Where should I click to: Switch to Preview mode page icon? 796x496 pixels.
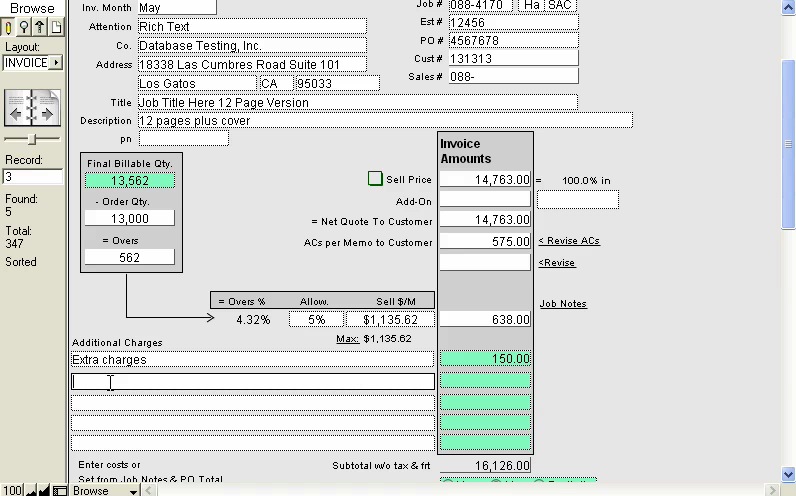56,27
